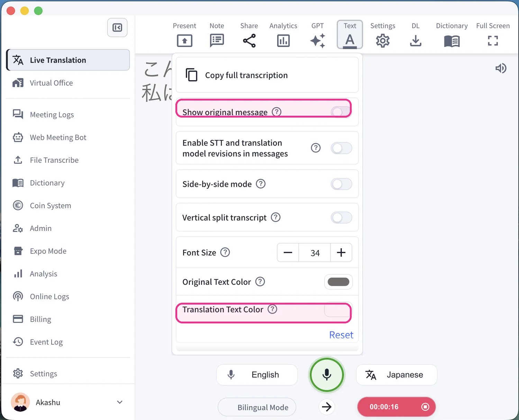Open the Japanese target language selector

pos(397,375)
